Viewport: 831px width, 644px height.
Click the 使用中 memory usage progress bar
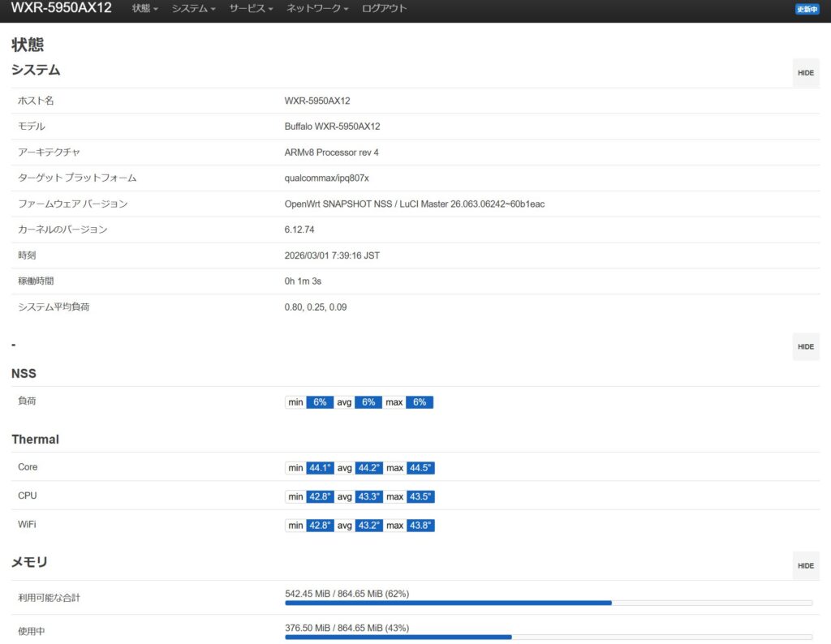tap(548, 637)
